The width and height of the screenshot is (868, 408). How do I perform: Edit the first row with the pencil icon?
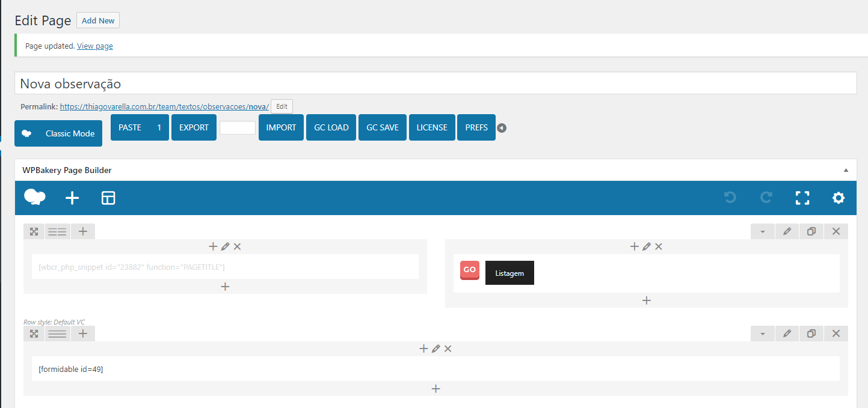pyautogui.click(x=787, y=231)
